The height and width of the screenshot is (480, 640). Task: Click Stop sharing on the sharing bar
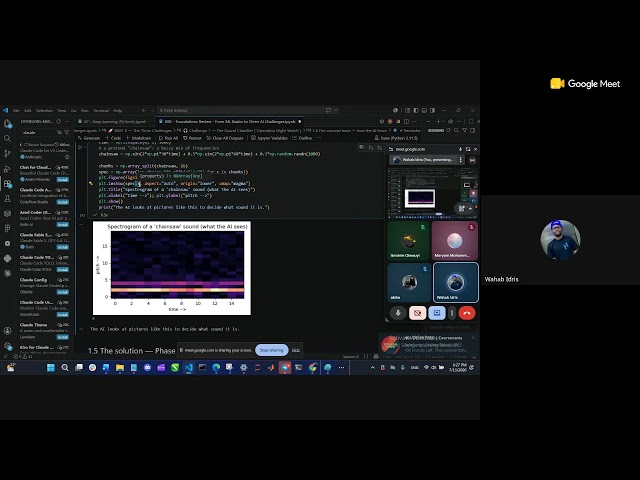pos(271,350)
